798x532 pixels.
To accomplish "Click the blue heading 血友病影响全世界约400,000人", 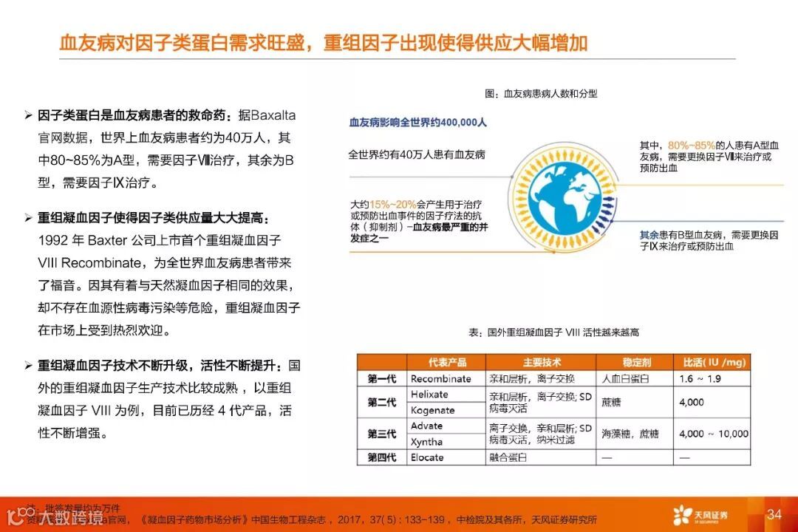I will pos(417,122).
